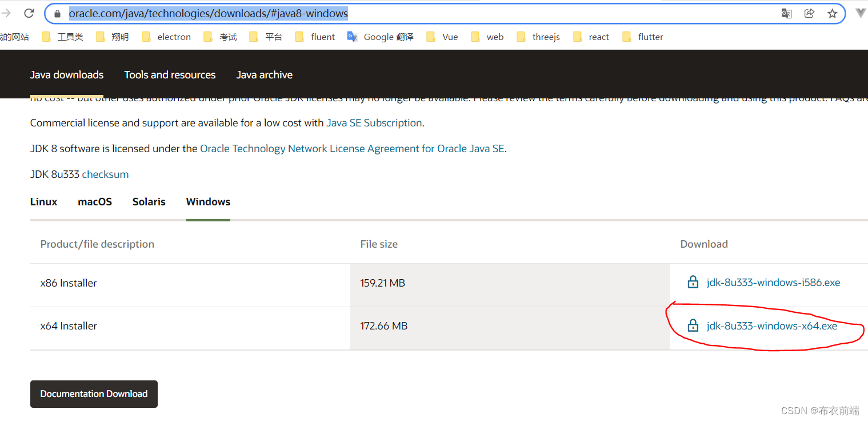Open the electron bookmark folder
The width and height of the screenshot is (868, 421).
click(x=166, y=37)
